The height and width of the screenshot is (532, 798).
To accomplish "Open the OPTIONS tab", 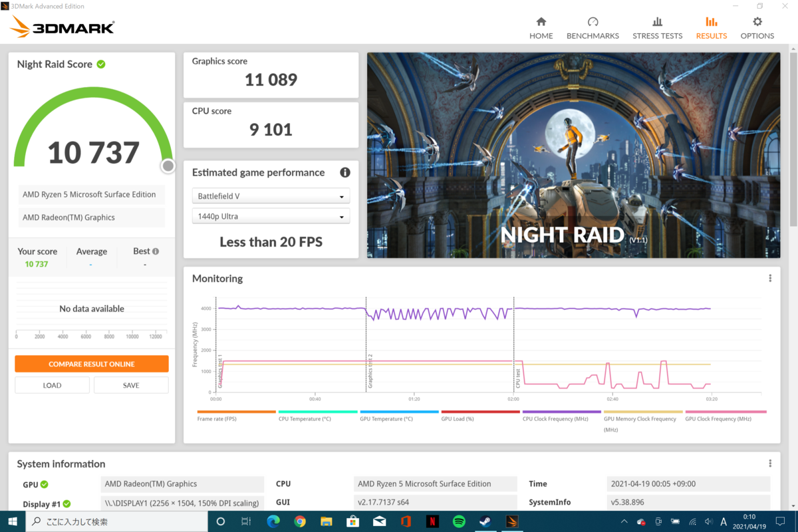I will click(x=757, y=28).
